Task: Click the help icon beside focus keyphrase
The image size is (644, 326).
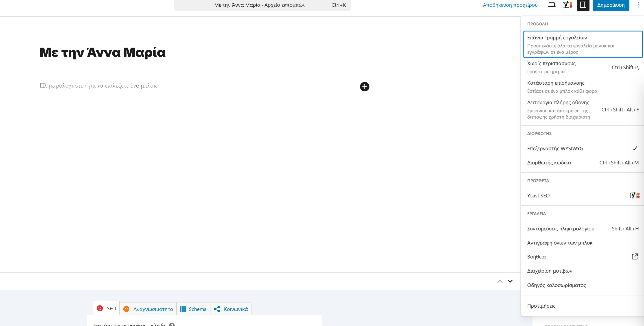Action: point(172,325)
